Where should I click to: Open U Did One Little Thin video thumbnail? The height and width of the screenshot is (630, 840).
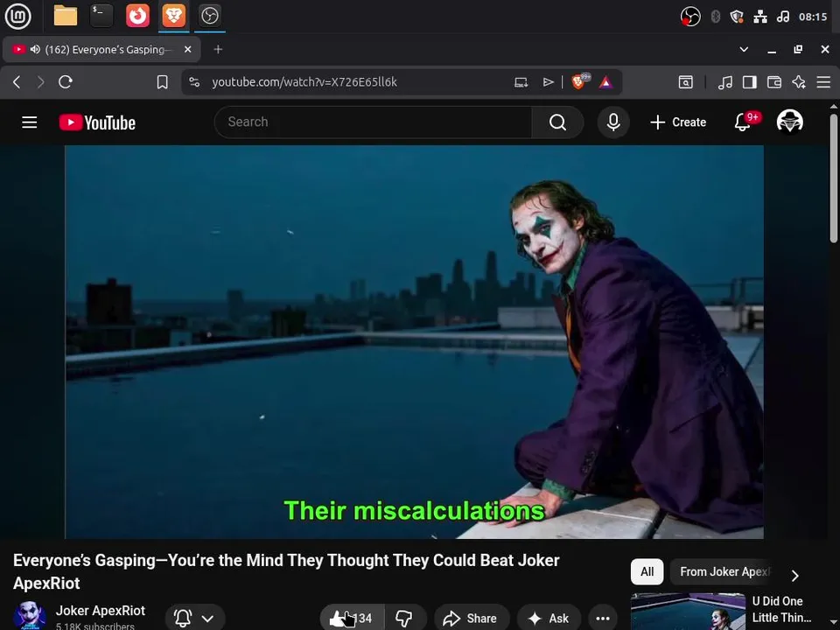[x=688, y=612]
